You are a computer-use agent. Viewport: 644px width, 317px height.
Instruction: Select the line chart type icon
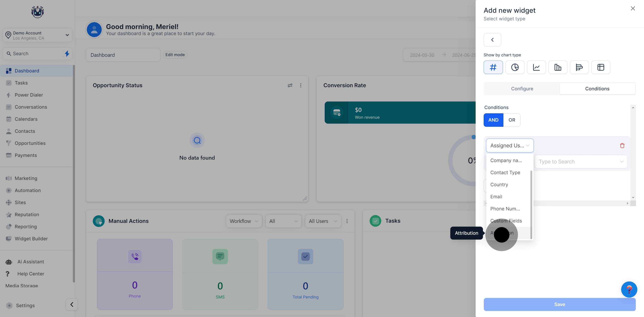536,67
